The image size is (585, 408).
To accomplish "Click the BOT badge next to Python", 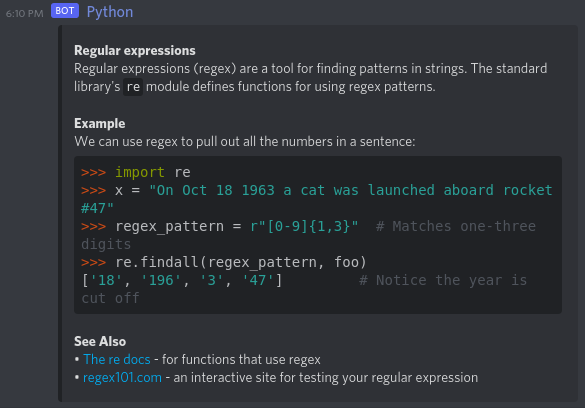I will pyautogui.click(x=65, y=11).
